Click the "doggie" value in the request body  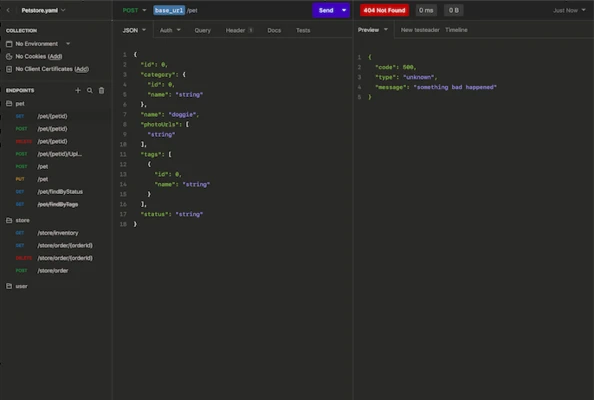point(182,114)
